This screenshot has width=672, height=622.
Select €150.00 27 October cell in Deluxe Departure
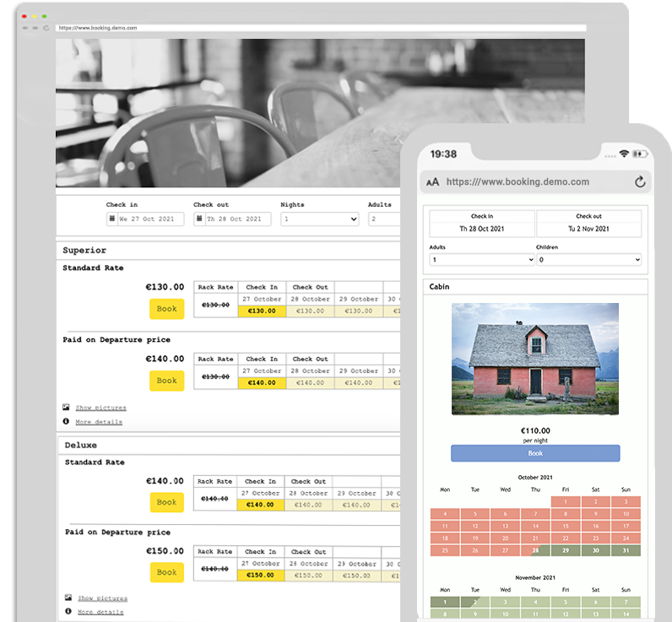pos(260,576)
